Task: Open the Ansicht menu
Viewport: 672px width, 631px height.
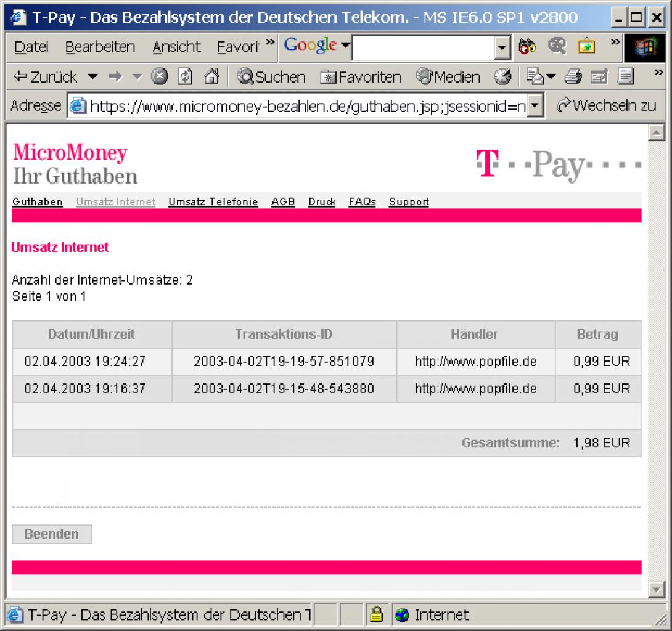Action: click(176, 47)
